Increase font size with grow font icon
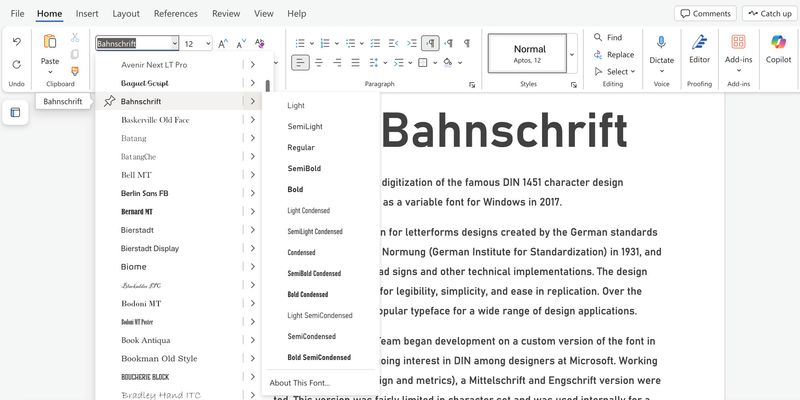 (x=223, y=43)
